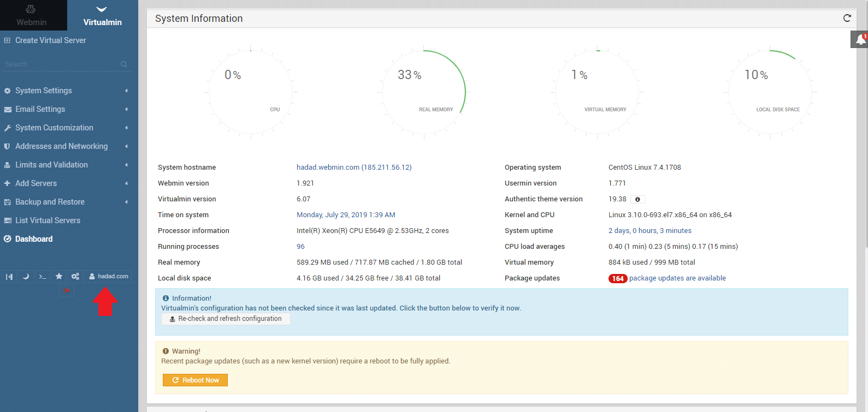
Task: Expand System Settings menu
Action: click(x=67, y=91)
